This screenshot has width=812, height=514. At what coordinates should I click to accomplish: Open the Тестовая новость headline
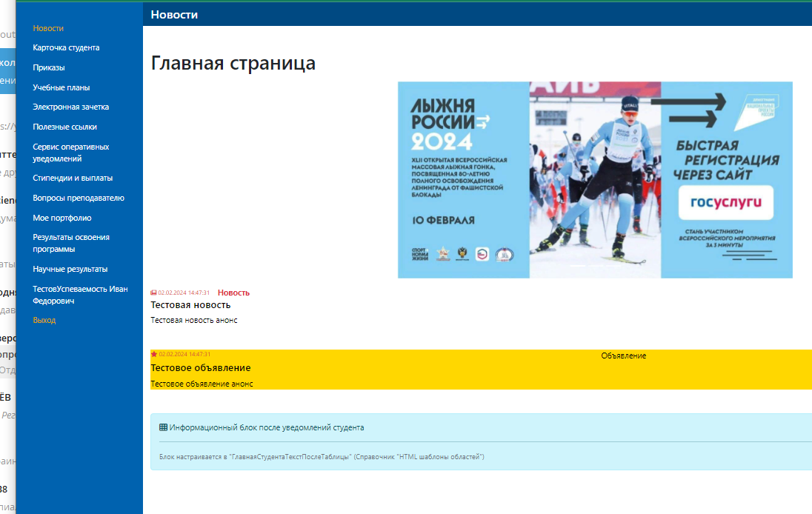[190, 304]
